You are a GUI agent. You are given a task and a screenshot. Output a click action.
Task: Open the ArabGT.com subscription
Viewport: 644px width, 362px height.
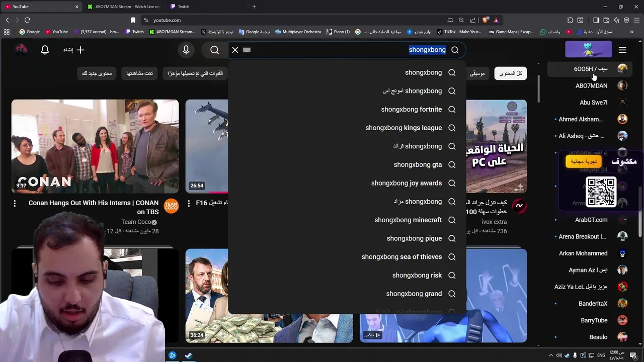(x=589, y=220)
